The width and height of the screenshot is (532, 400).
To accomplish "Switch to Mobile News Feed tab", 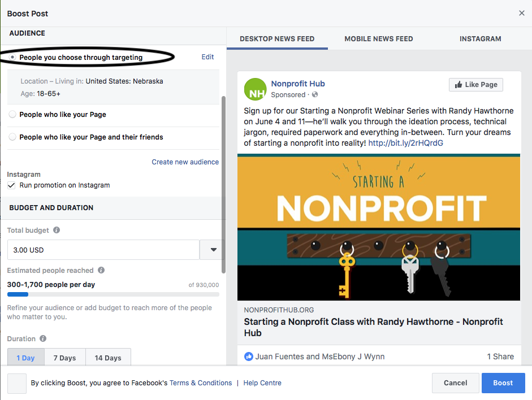I will pos(379,38).
